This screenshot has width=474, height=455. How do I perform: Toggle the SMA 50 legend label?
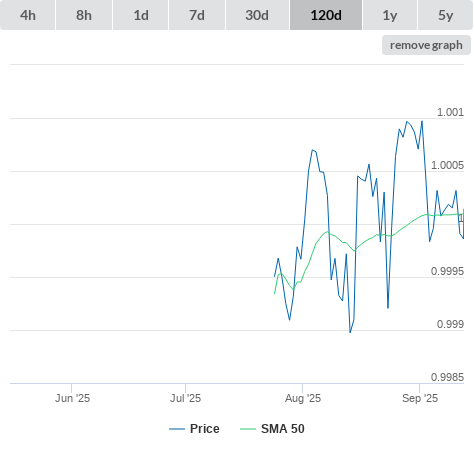[283, 429]
